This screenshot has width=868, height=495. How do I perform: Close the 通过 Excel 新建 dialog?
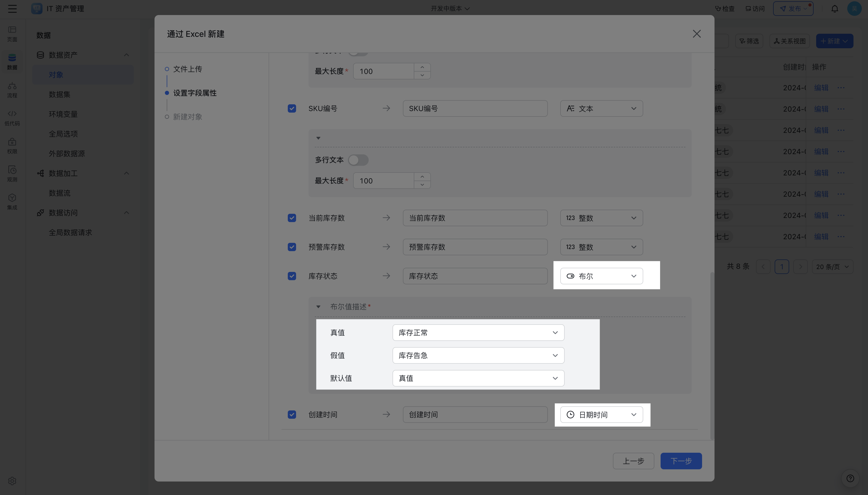tap(697, 34)
